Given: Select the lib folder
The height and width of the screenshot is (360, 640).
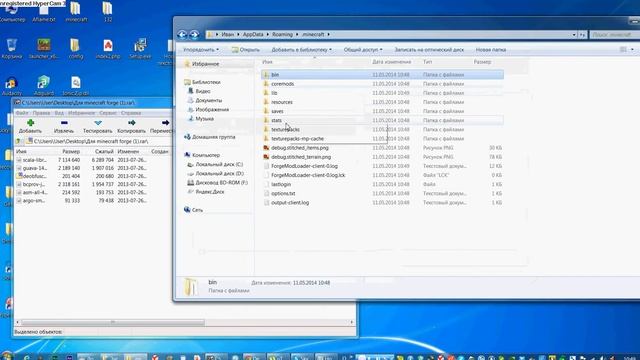Looking at the screenshot, I should coord(274,93).
